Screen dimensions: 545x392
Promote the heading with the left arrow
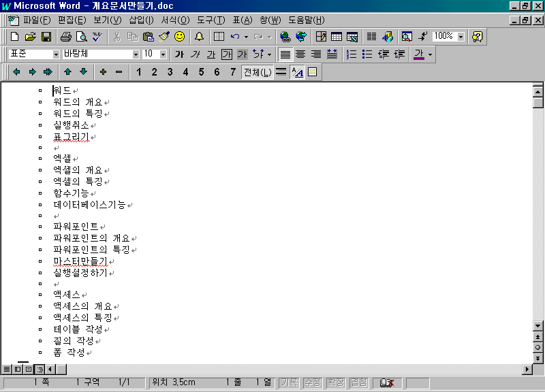16,72
